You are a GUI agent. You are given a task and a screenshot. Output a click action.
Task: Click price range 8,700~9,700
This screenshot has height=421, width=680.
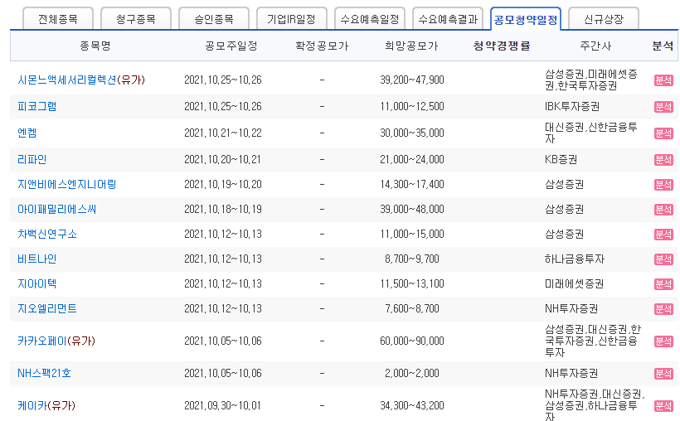412,259
